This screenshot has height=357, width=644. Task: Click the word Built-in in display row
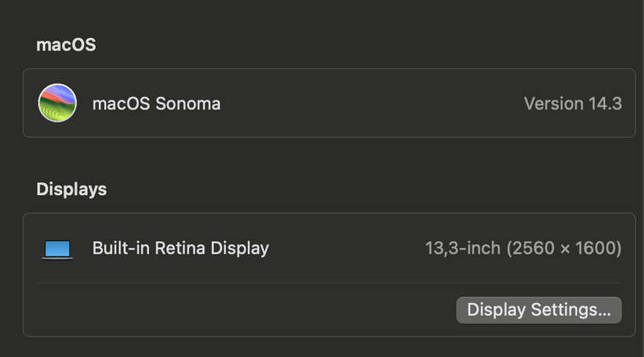click(122, 248)
